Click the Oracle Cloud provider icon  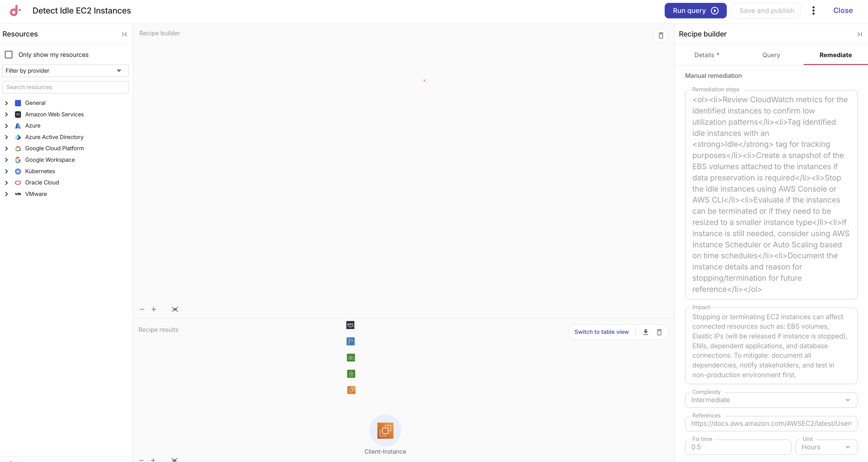coord(18,182)
